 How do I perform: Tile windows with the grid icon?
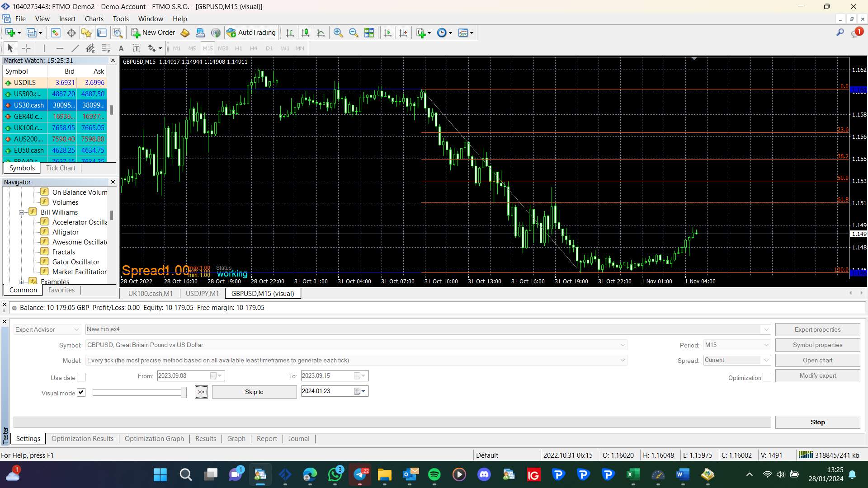(369, 33)
